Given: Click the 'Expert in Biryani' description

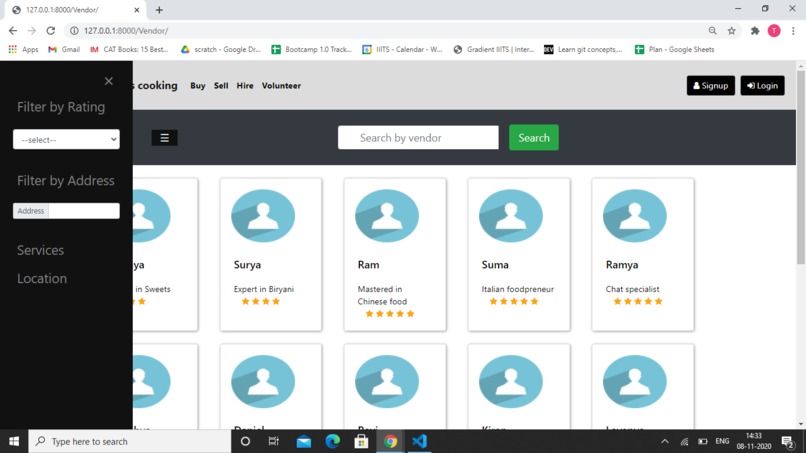Looking at the screenshot, I should tap(264, 289).
